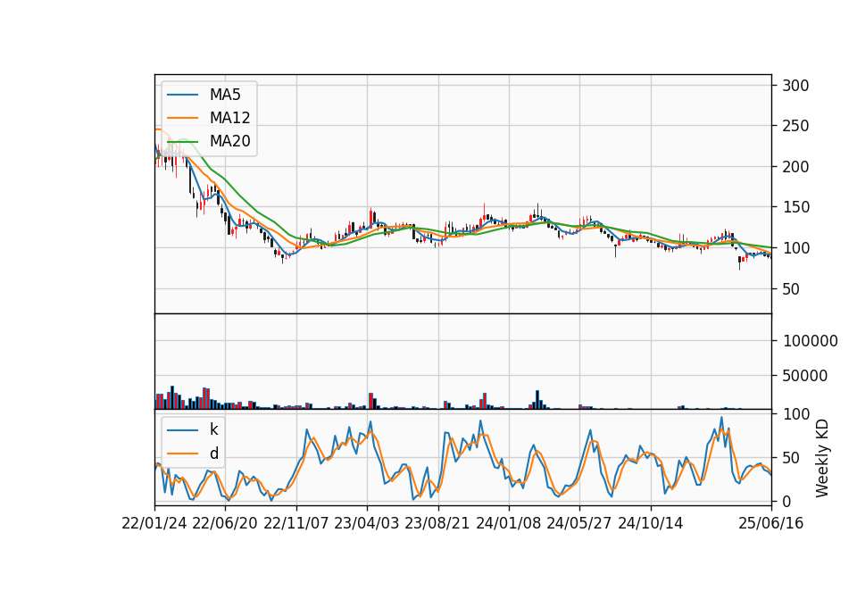857x616 pixels.
Task: Click the 22/06/20 date label
Action: (225, 523)
